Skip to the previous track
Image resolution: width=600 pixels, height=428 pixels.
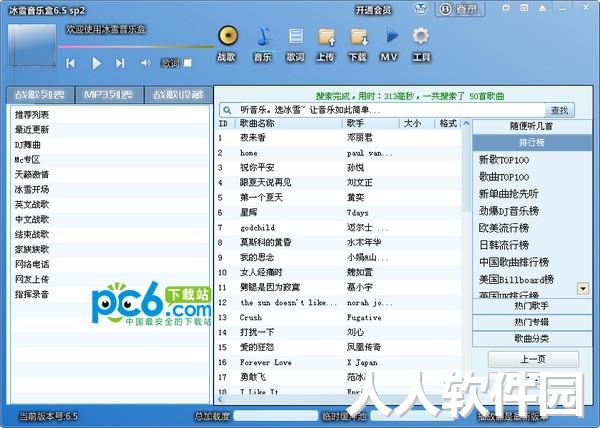pyautogui.click(x=70, y=63)
